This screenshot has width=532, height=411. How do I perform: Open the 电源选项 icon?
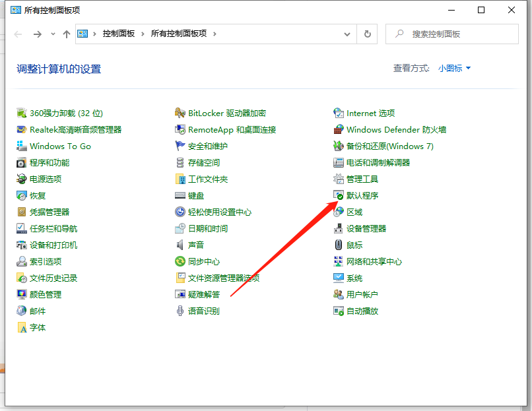pos(22,179)
